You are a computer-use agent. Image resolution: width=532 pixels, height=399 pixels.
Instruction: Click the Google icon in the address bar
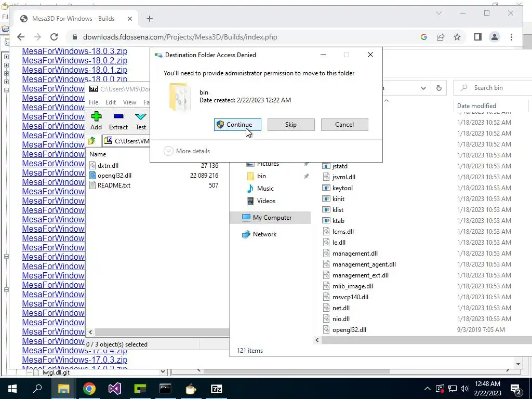[x=424, y=37]
